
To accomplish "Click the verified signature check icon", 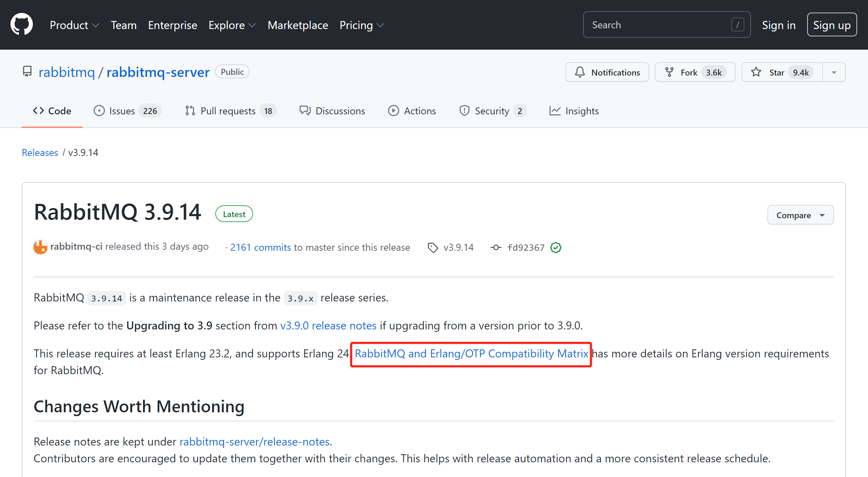I will (x=556, y=248).
